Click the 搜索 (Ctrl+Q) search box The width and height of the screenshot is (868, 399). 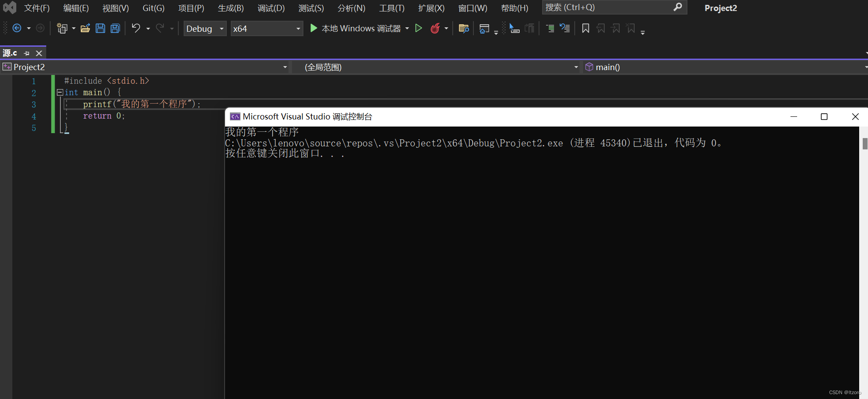pyautogui.click(x=614, y=7)
